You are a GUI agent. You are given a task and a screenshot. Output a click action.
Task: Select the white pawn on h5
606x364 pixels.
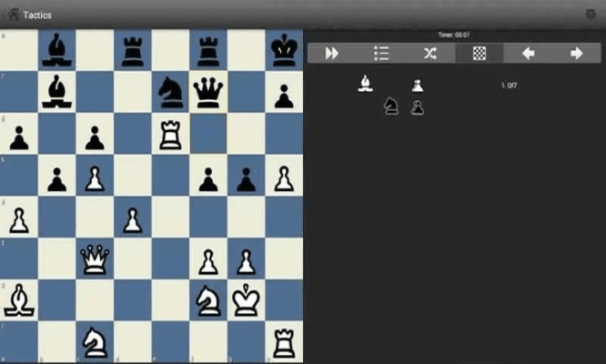tap(284, 179)
